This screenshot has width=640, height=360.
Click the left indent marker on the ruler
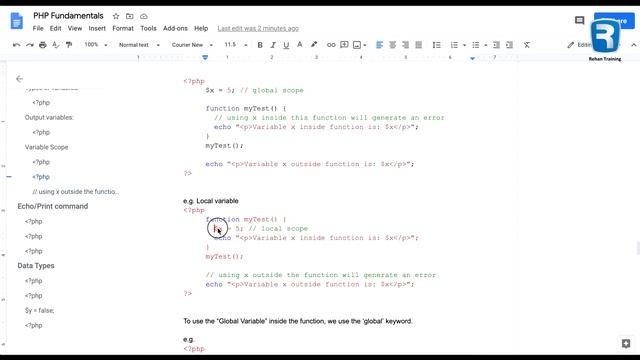(x=205, y=58)
